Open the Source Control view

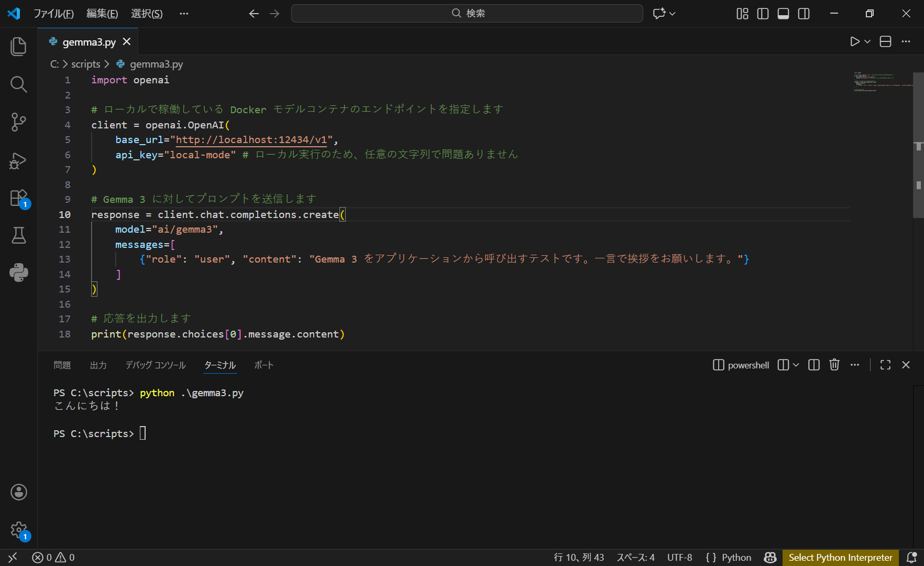[x=18, y=122]
